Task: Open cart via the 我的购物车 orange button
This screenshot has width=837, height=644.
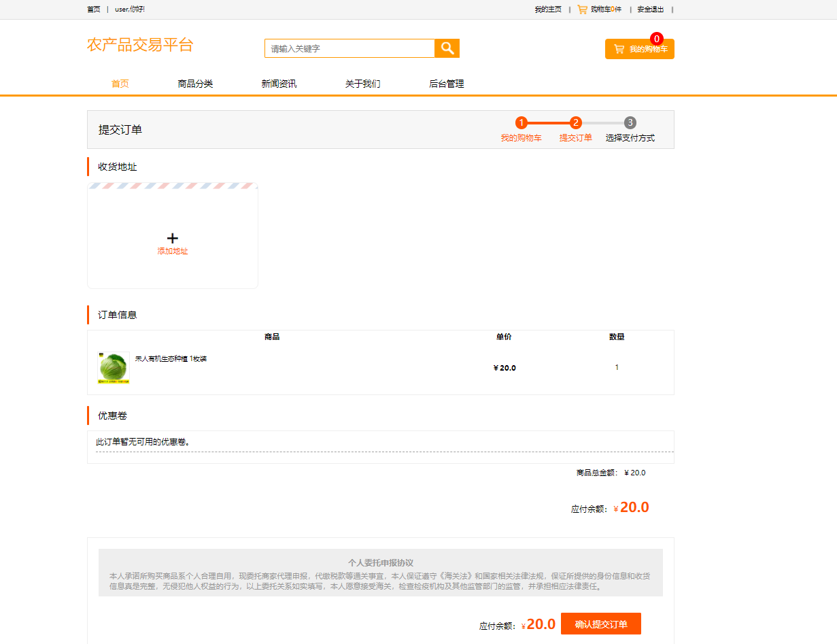Action: (x=639, y=48)
